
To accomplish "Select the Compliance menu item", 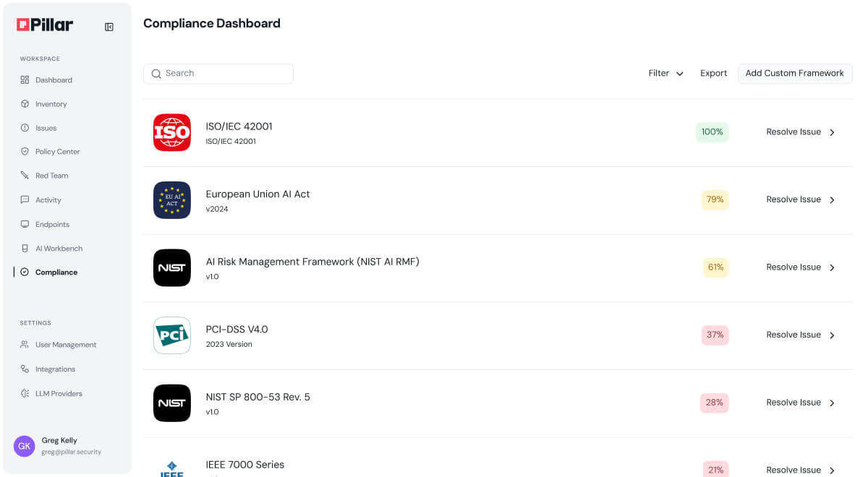I will 56,272.
